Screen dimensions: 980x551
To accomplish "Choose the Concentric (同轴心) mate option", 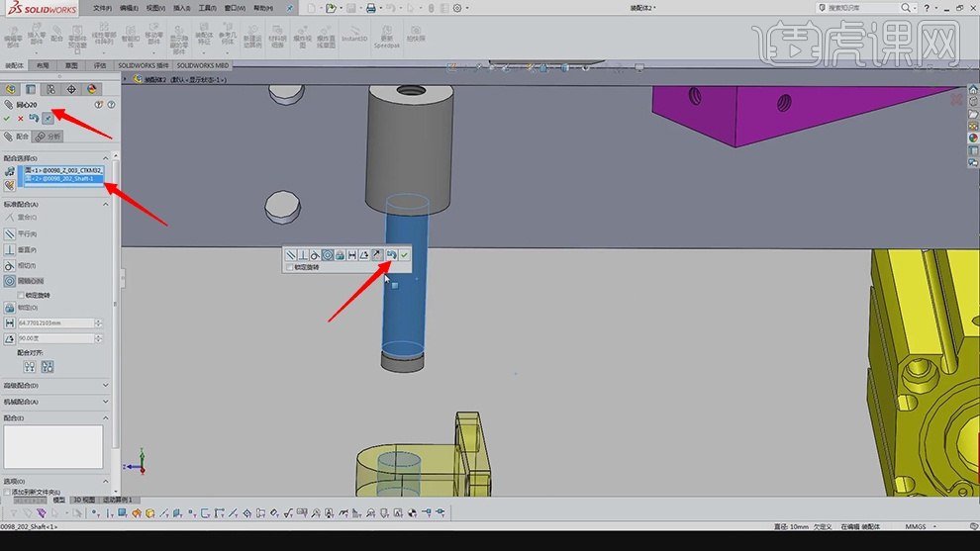I will point(10,281).
